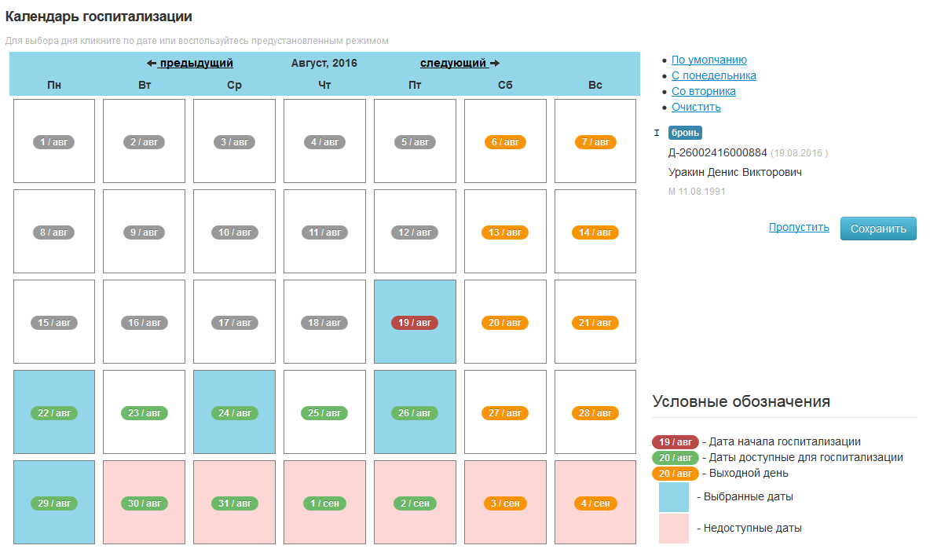Click the weekend date 27 / авг
This screenshot has height=560, width=930.
point(505,412)
